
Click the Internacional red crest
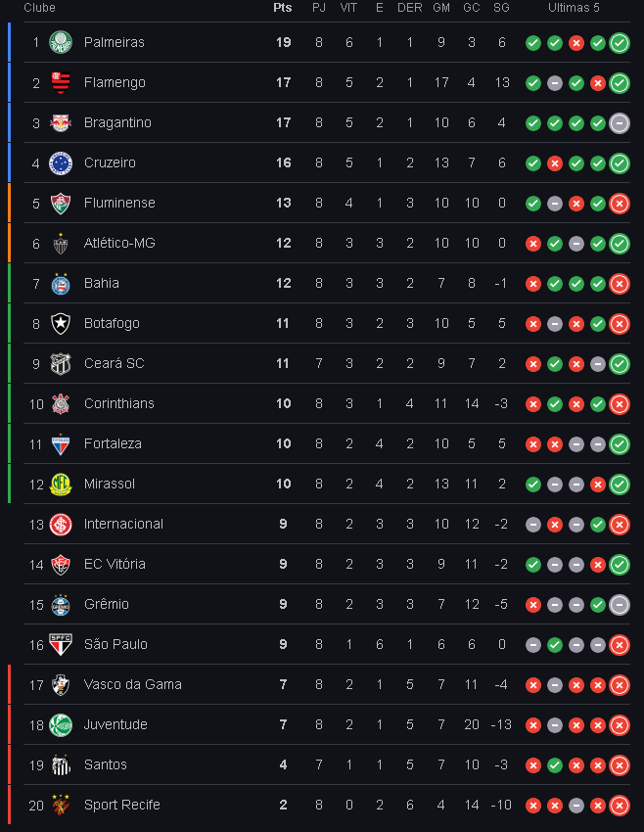click(61, 525)
